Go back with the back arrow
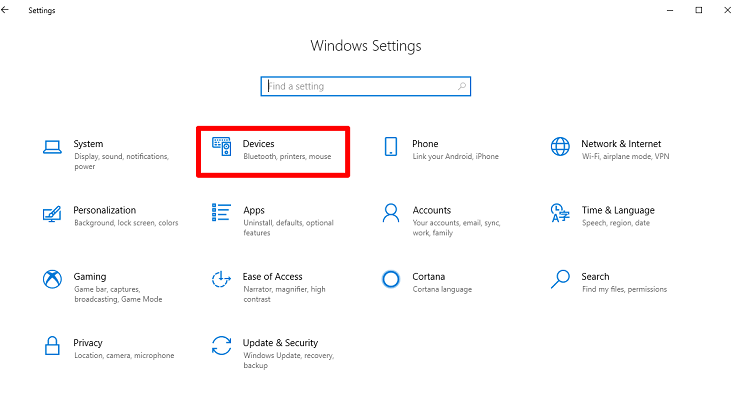This screenshot has width=739, height=396. 5,10
